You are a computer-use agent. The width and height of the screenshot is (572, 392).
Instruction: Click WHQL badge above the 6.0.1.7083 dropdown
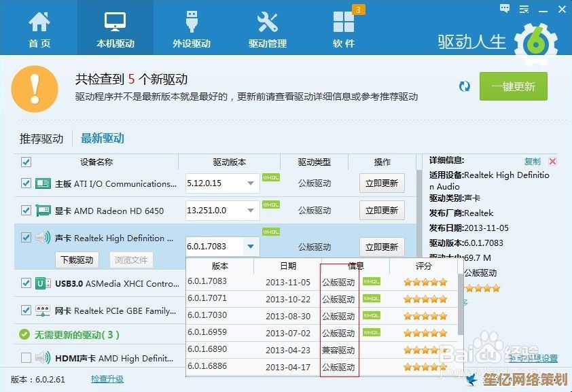pyautogui.click(x=271, y=232)
